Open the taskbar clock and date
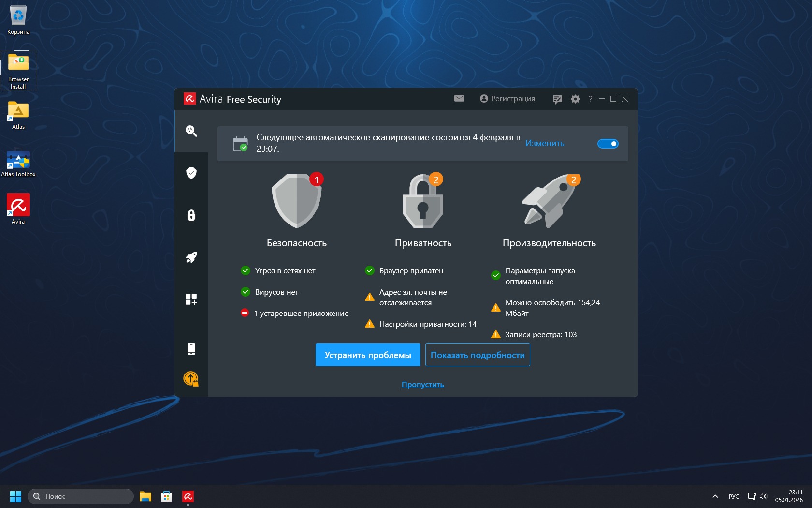812x508 pixels. pos(789,496)
